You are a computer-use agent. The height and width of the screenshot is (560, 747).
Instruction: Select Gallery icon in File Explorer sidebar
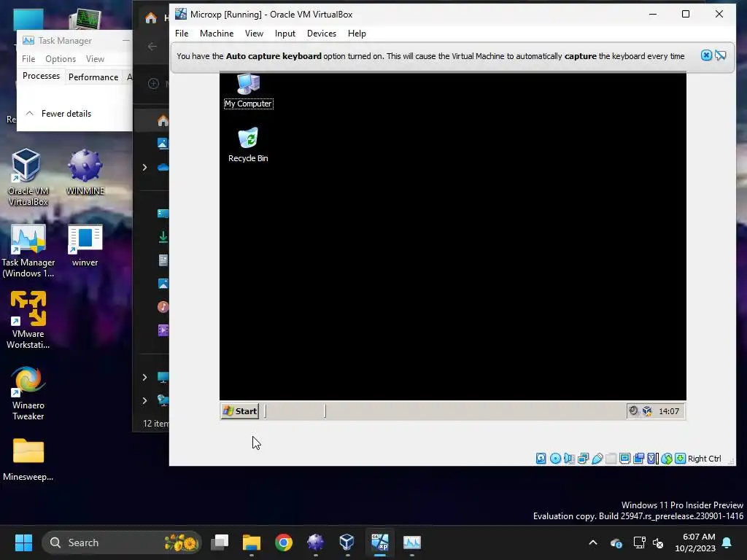(163, 143)
